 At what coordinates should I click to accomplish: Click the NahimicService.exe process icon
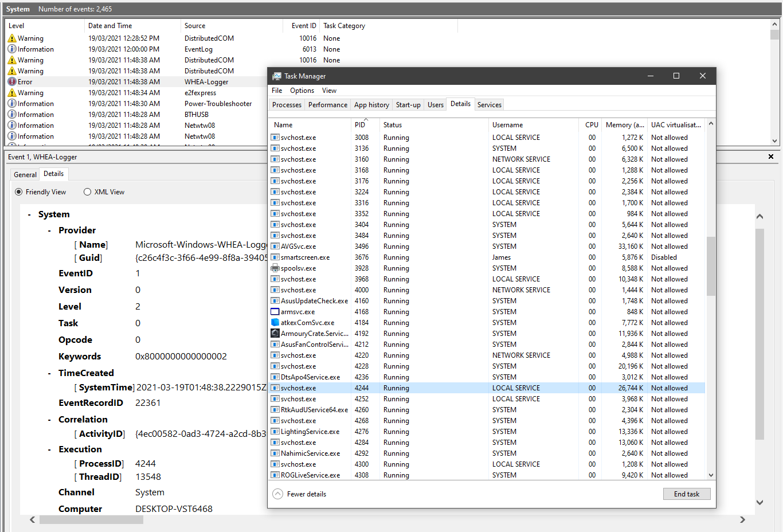pyautogui.click(x=275, y=453)
